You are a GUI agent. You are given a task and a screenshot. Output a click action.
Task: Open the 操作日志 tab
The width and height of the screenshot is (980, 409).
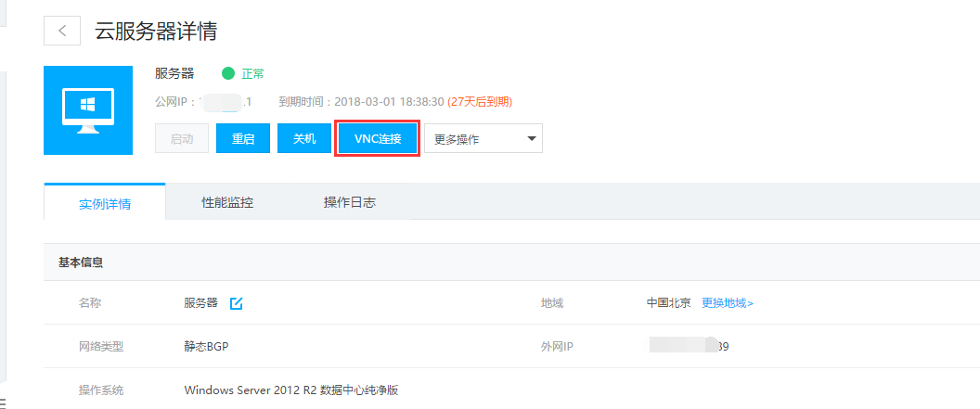point(349,202)
